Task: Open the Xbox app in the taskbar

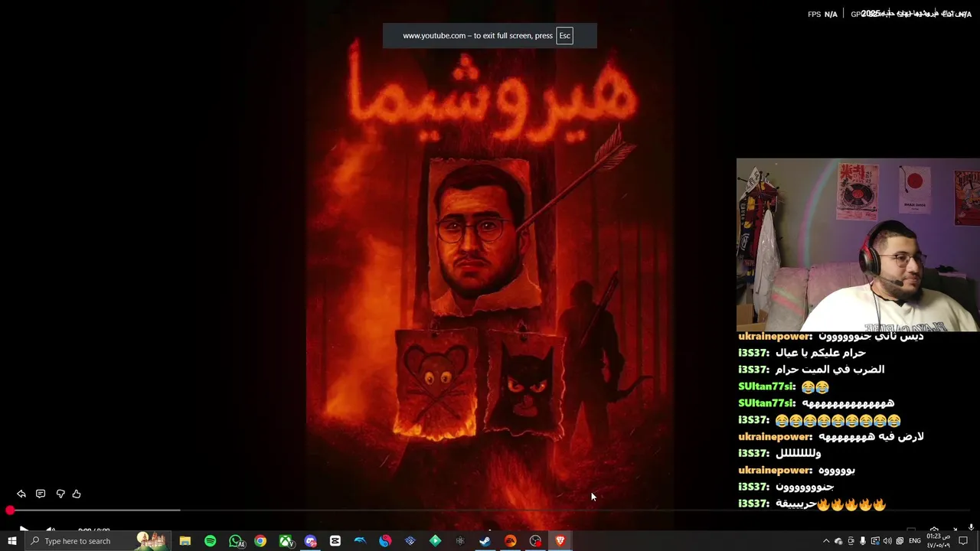Action: pos(286,541)
